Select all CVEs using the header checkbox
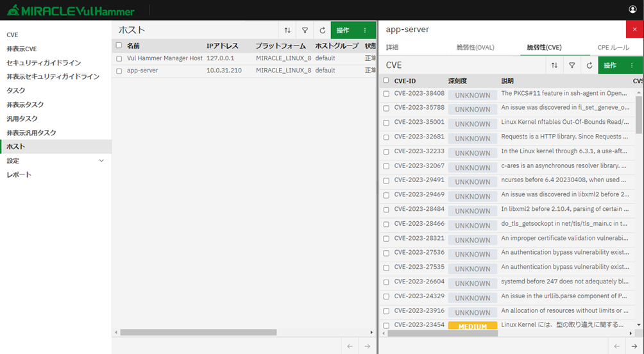Viewport: 644px width, 354px height. 386,81
